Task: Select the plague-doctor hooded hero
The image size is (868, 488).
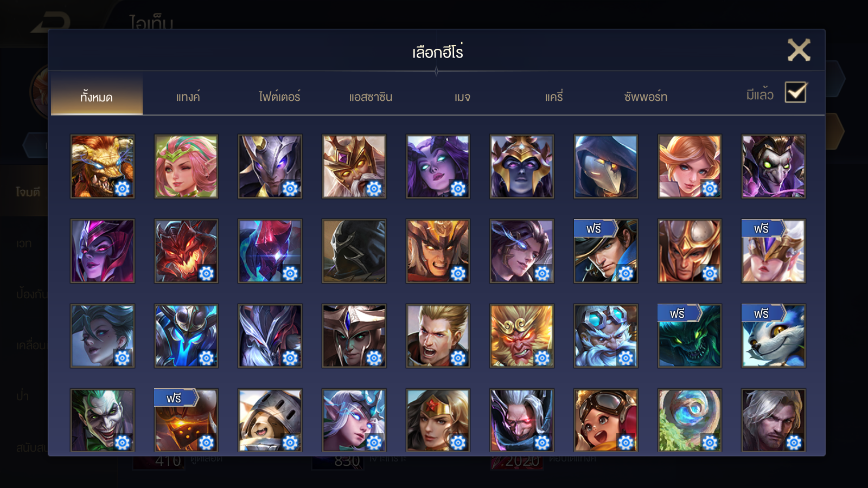Action: pyautogui.click(x=605, y=166)
